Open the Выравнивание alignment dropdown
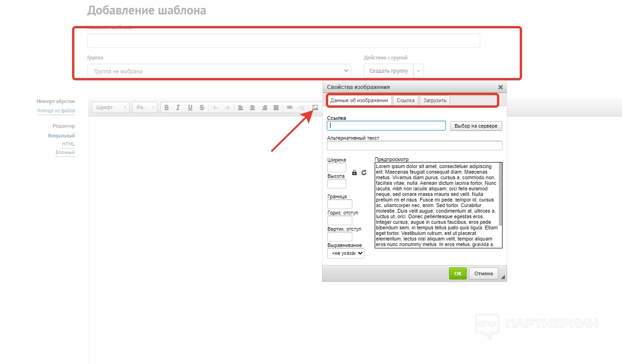This screenshot has height=364, width=622. 346,253
